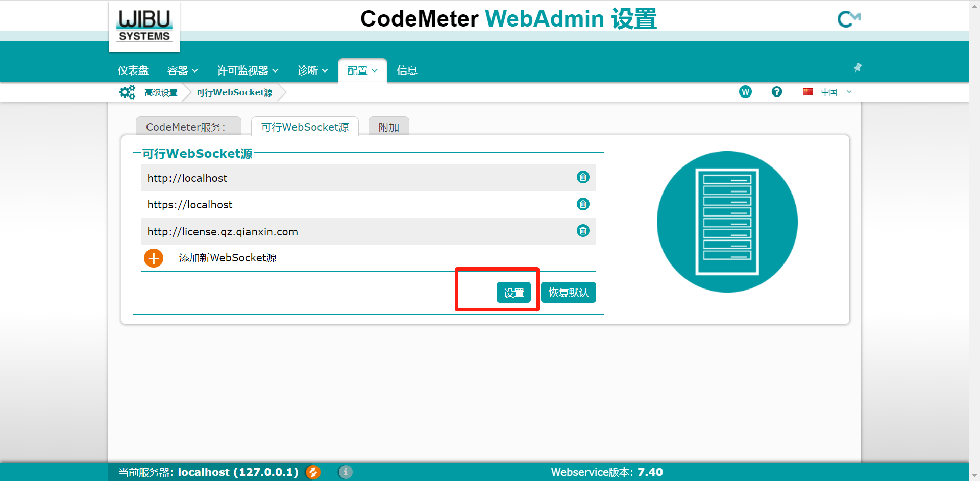Click the large server rack illustration
The height and width of the screenshot is (481, 980).
tap(727, 222)
